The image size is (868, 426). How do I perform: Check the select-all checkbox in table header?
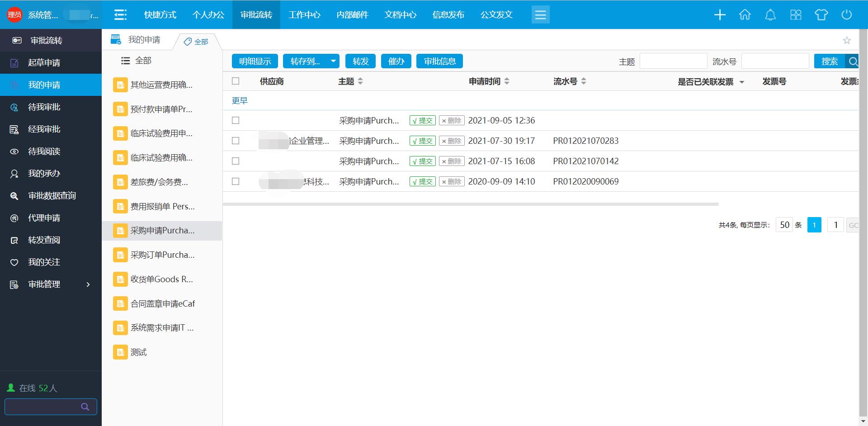click(x=236, y=81)
